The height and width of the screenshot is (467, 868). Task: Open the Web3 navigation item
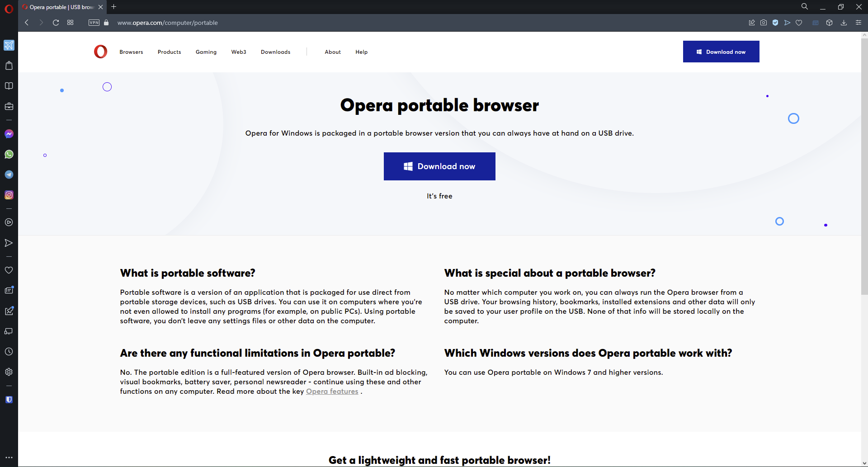239,52
